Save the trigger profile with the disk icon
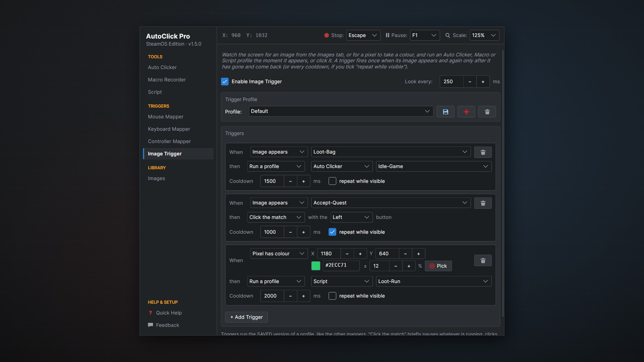The width and height of the screenshot is (644, 362). tap(445, 112)
